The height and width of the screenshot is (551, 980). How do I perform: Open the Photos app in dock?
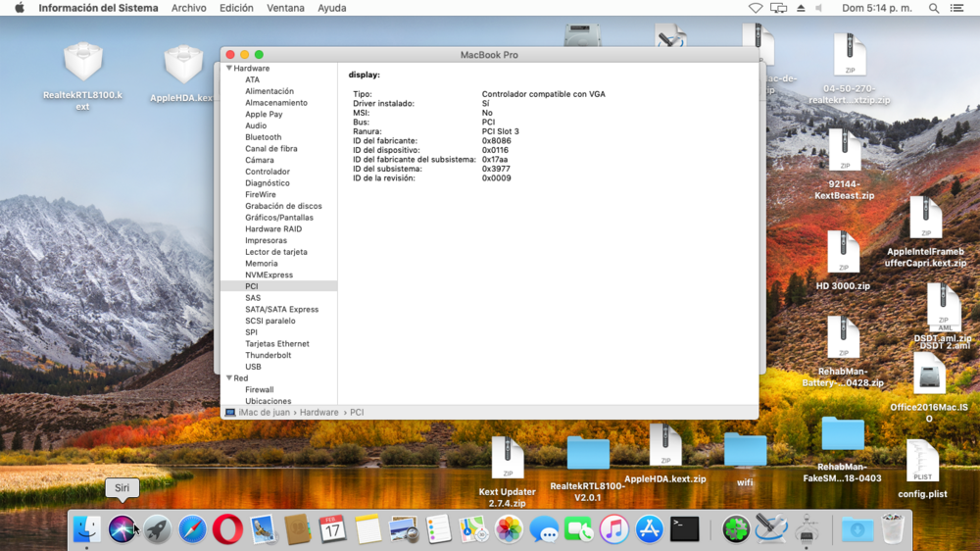pyautogui.click(x=509, y=529)
